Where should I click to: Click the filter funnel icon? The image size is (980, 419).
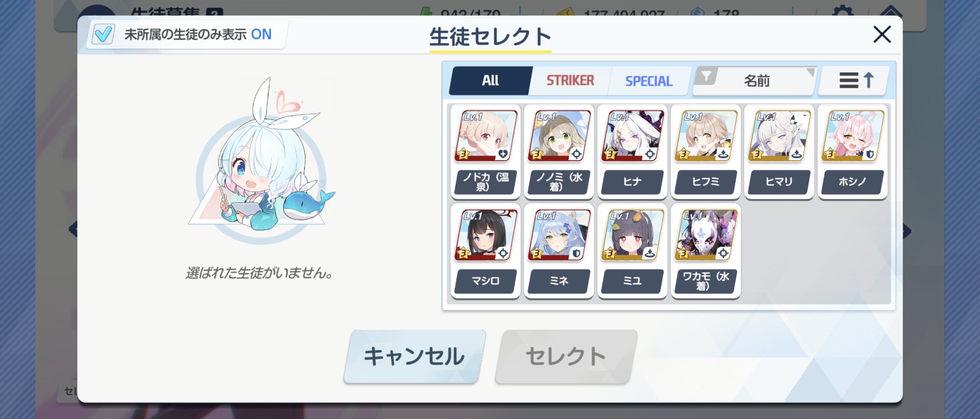706,76
